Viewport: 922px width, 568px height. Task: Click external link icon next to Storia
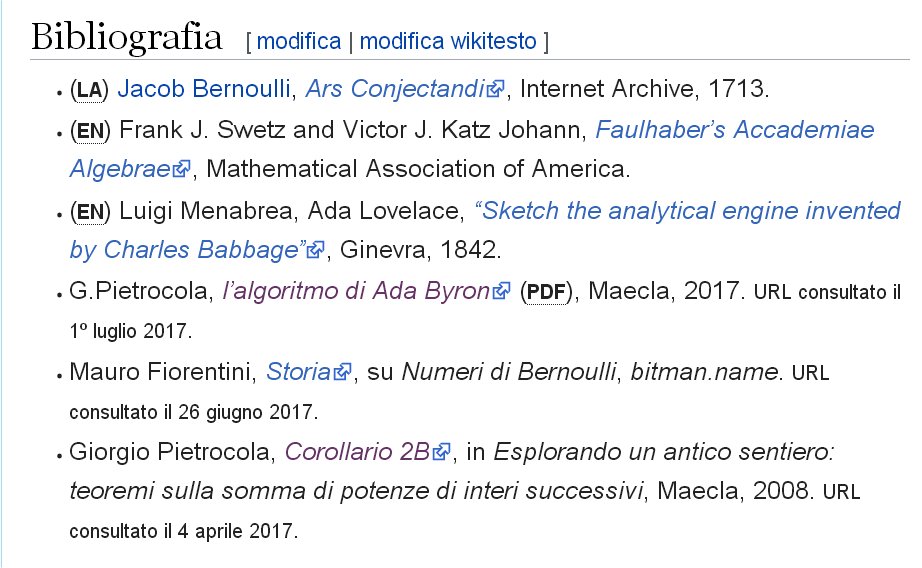tap(342, 372)
